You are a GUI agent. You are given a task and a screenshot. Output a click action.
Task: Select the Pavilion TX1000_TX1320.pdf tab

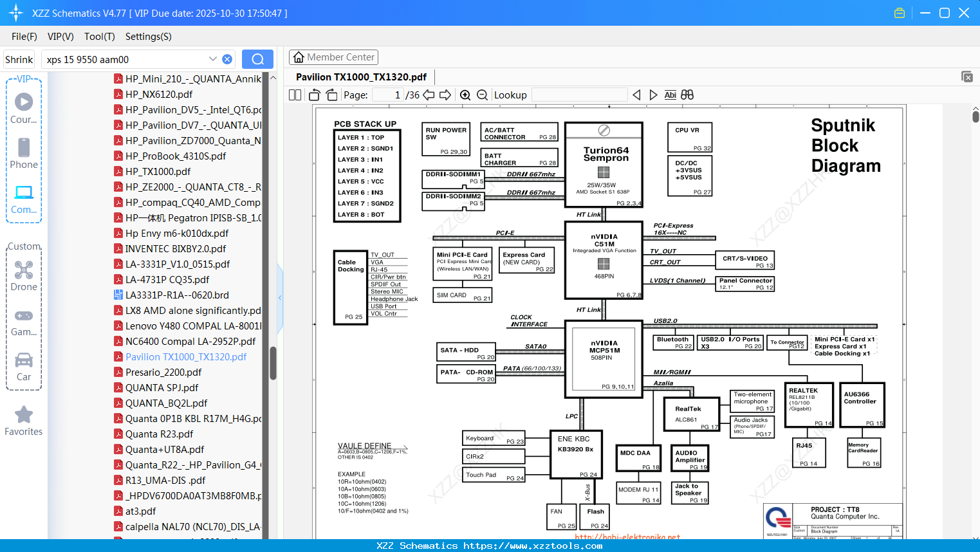point(361,77)
